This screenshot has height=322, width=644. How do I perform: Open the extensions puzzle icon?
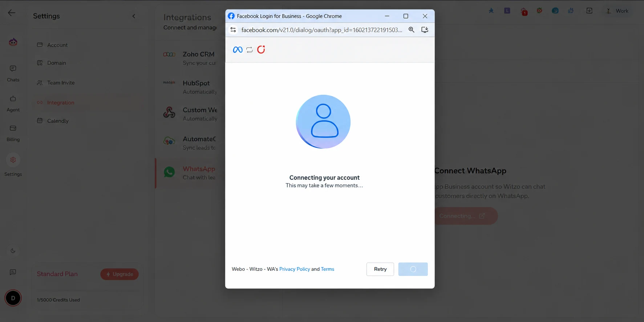[x=571, y=11]
